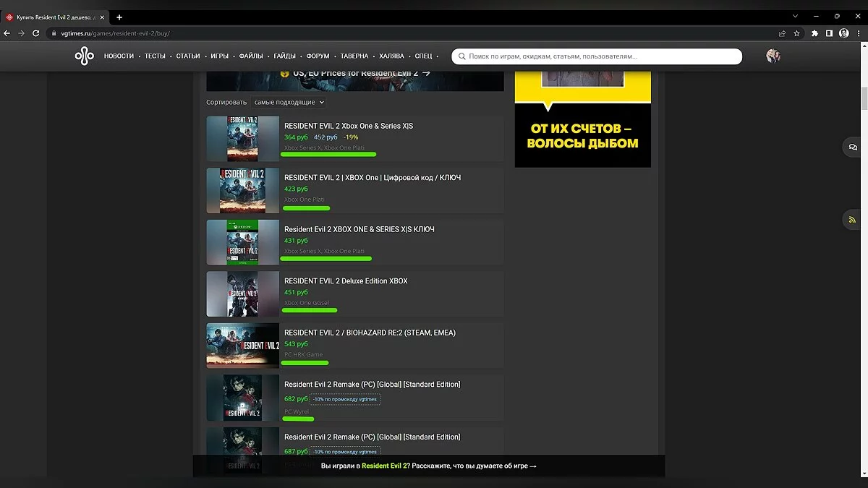Open RESIDENT EVIL 2 Deluxe Edition XBOX offer
The height and width of the screenshot is (488, 868).
click(x=346, y=281)
